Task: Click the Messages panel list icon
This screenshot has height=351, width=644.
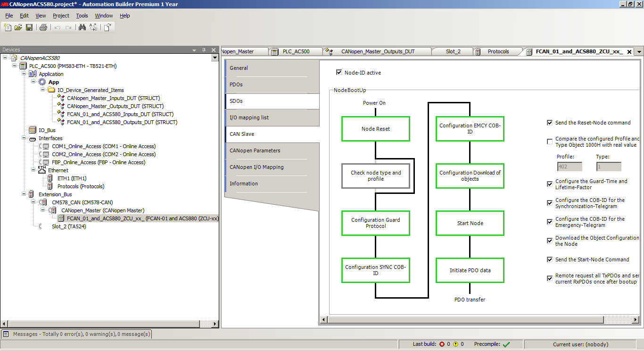Action: coord(6,334)
